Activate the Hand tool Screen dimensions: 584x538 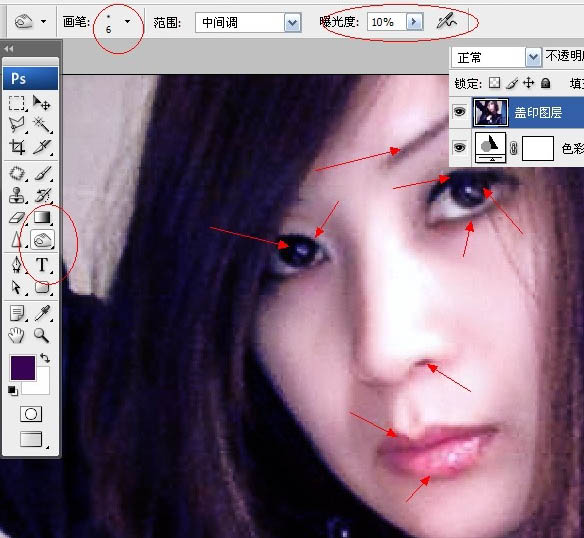click(16, 335)
